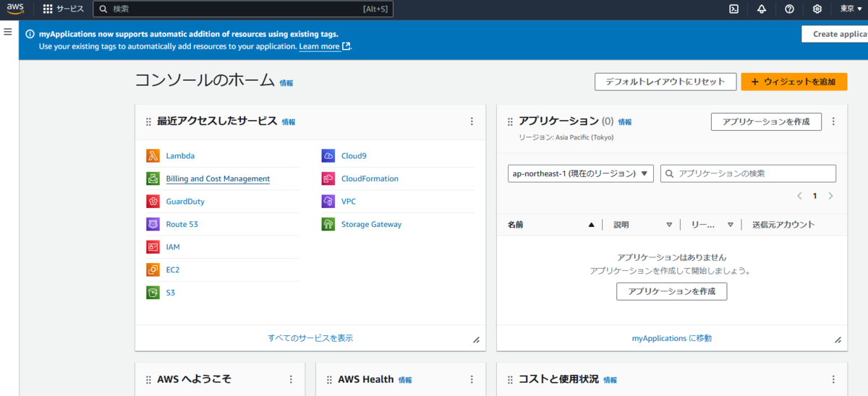This screenshot has height=396, width=868.
Task: Click アプリケーションの検索 search field
Action: click(748, 173)
